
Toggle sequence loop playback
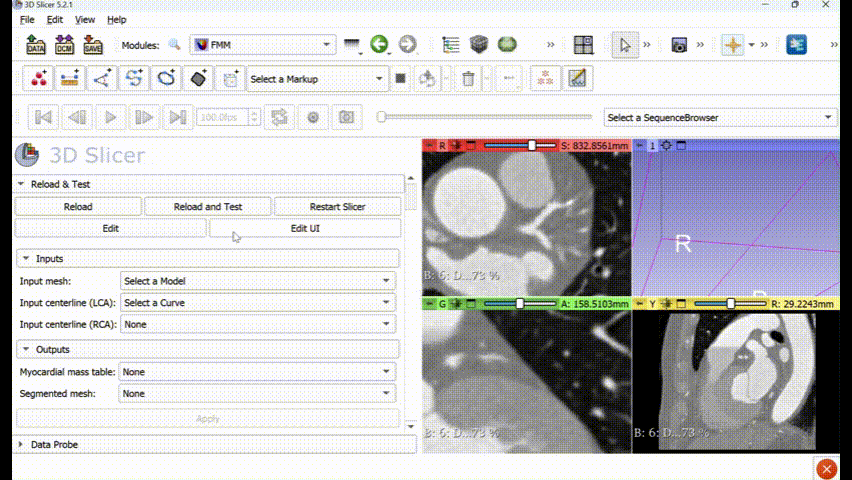pyautogui.click(x=279, y=117)
